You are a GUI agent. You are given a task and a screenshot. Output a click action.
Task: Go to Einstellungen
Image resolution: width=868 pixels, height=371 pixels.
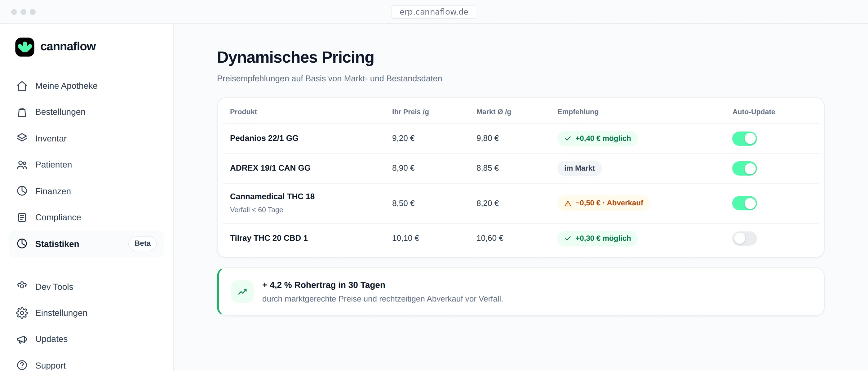pyautogui.click(x=86, y=313)
